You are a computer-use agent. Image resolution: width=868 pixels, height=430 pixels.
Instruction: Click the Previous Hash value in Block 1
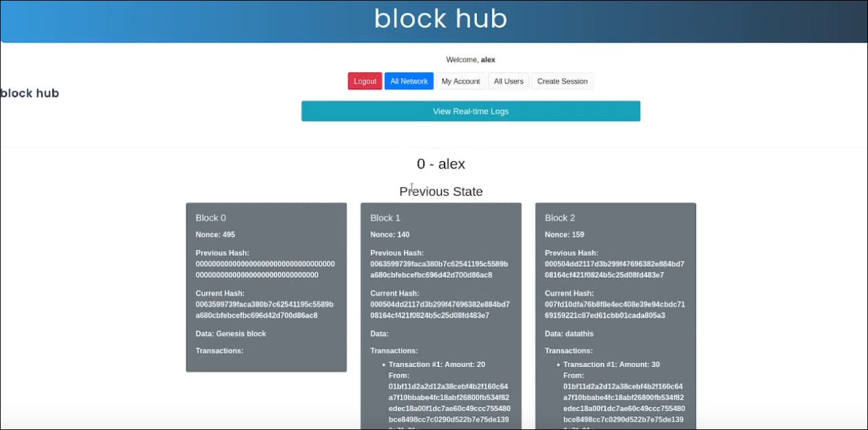pos(439,270)
